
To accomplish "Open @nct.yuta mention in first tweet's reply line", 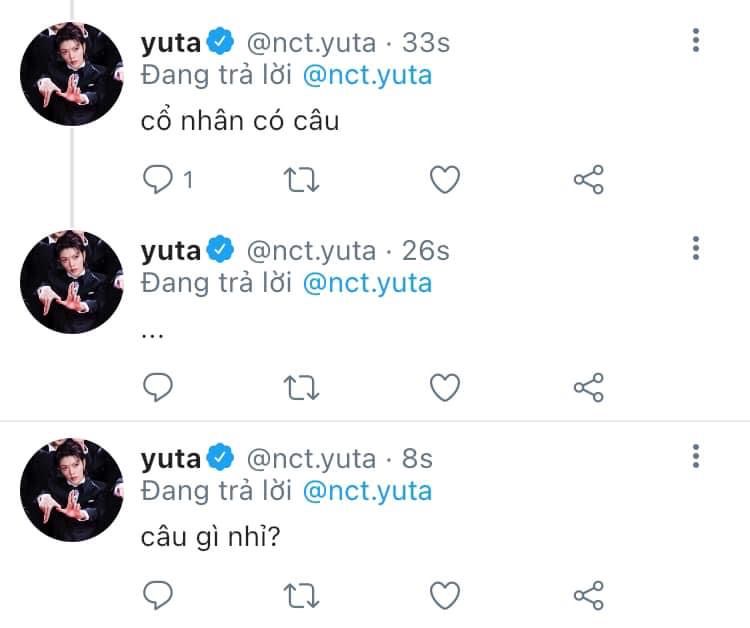I will click(366, 75).
